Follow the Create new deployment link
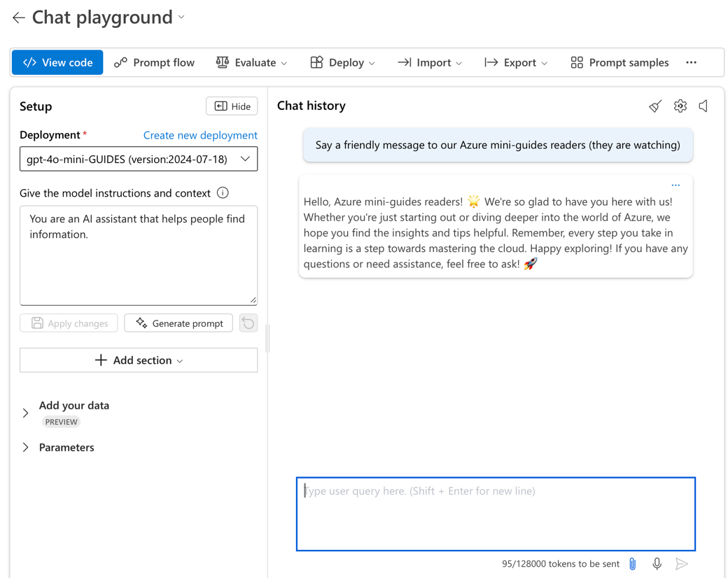The image size is (728, 578). click(200, 135)
